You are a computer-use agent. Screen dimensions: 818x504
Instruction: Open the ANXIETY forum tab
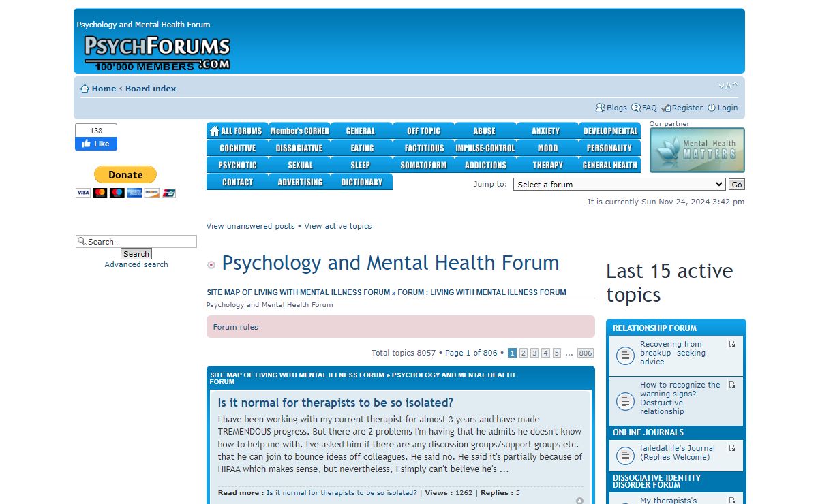pyautogui.click(x=545, y=131)
